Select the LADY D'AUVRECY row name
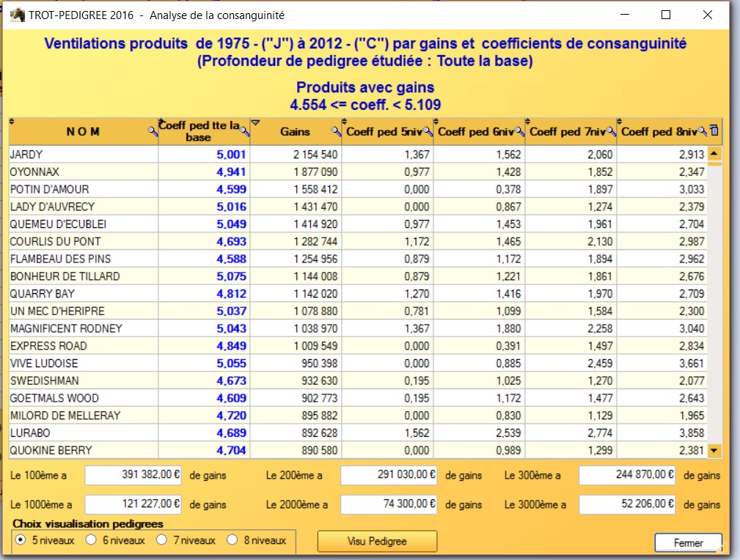Image resolution: width=740 pixels, height=560 pixels. (x=52, y=207)
